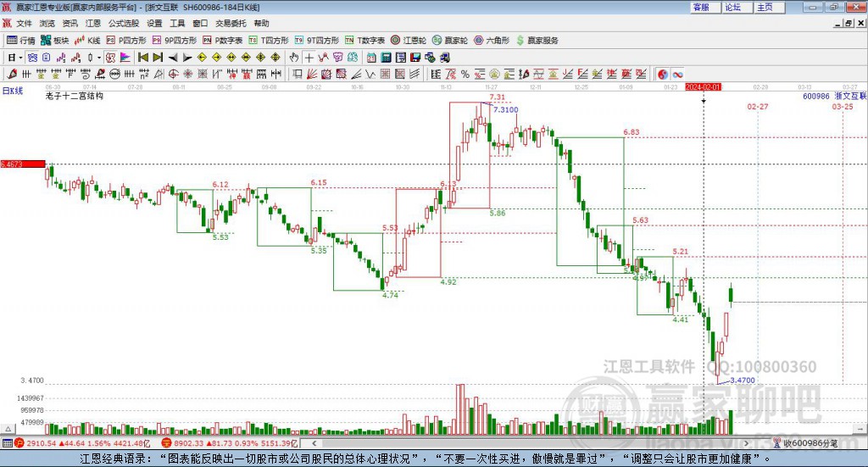Select the Gann fan lines tool
Viewport: 868px width, 467px height.
pos(312,74)
